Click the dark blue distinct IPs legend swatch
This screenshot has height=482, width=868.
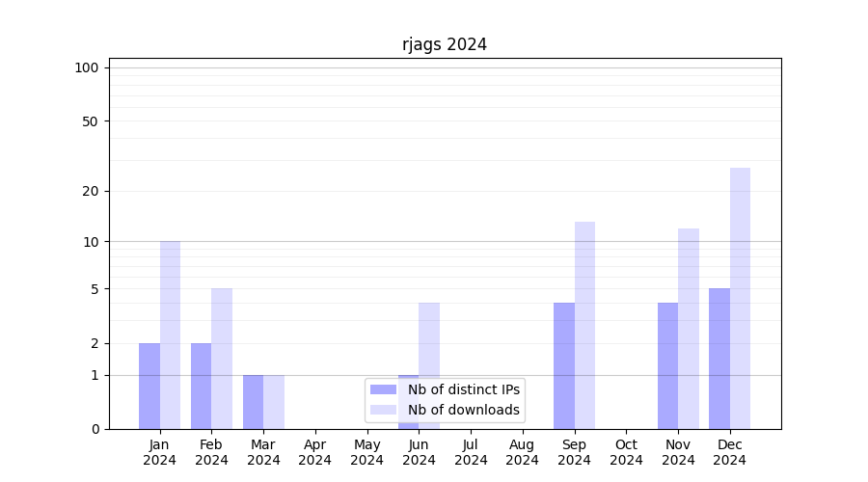383,389
